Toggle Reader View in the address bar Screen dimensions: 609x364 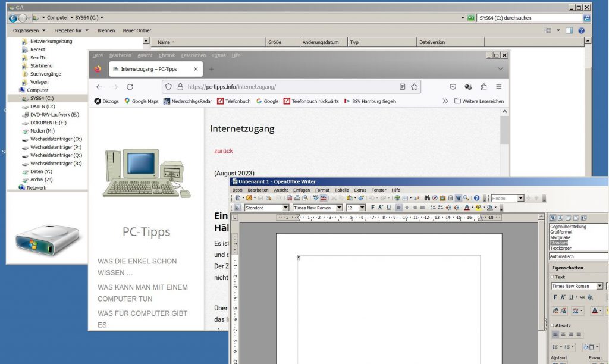(x=402, y=87)
